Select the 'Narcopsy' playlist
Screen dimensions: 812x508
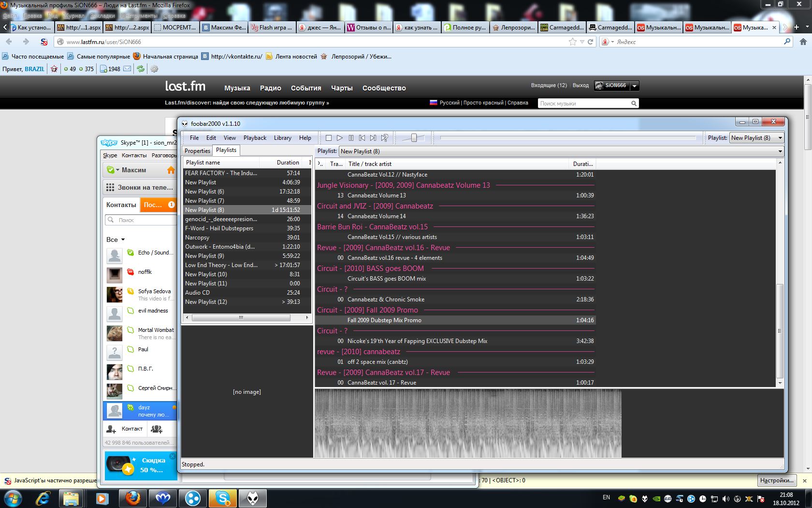pos(247,238)
